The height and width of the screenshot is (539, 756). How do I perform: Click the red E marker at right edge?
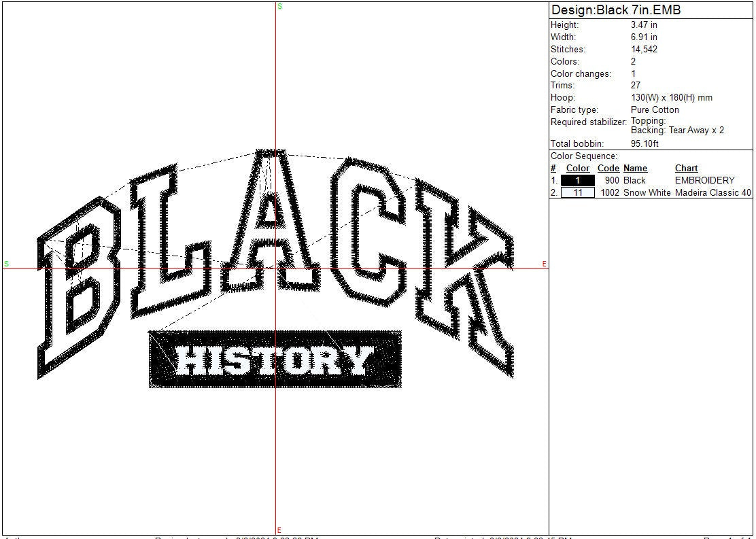pos(545,264)
